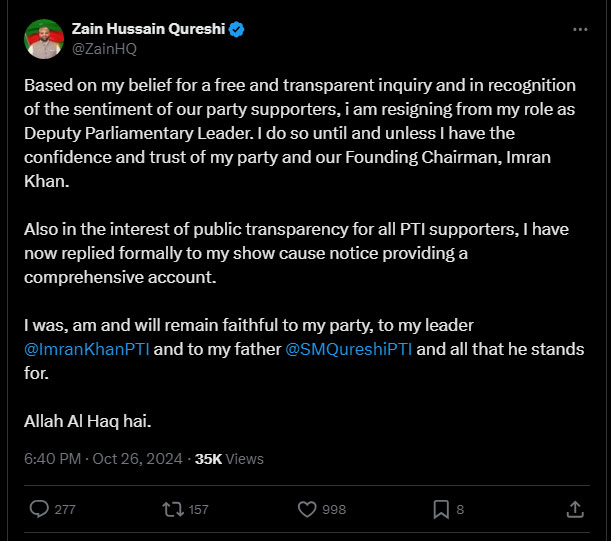Click the "Allah Al Haq hai." line
This screenshot has height=541, width=611.
coord(88,420)
